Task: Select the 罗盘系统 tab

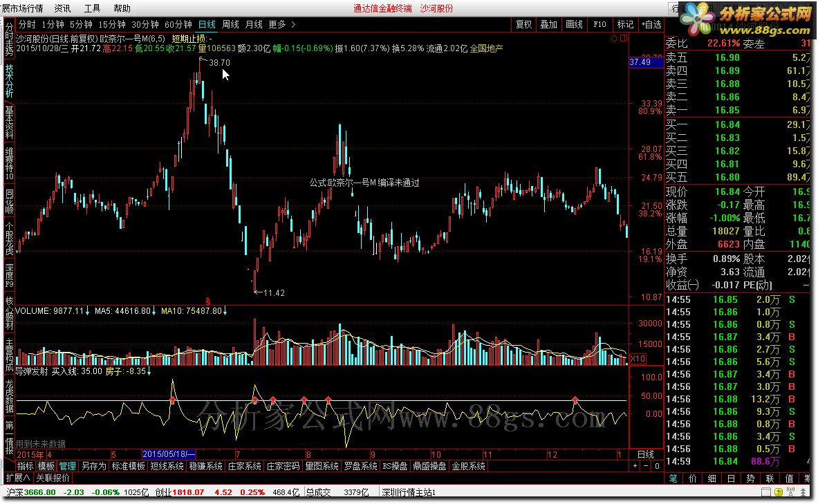Action: pyautogui.click(x=360, y=466)
